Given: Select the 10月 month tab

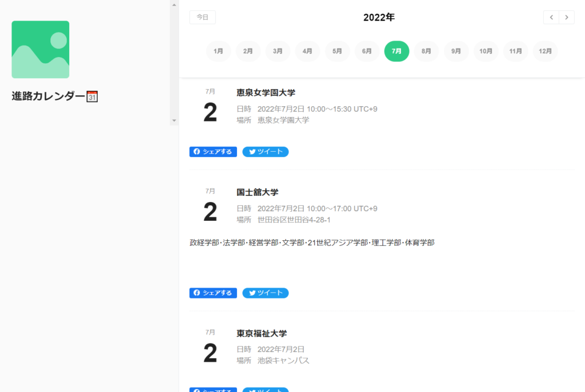Looking at the screenshot, I should coord(486,51).
